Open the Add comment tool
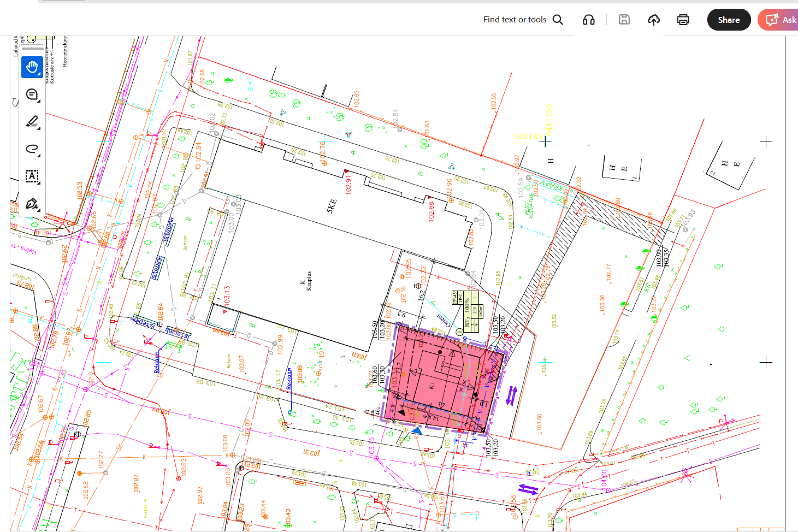798x532 pixels. tap(32, 95)
